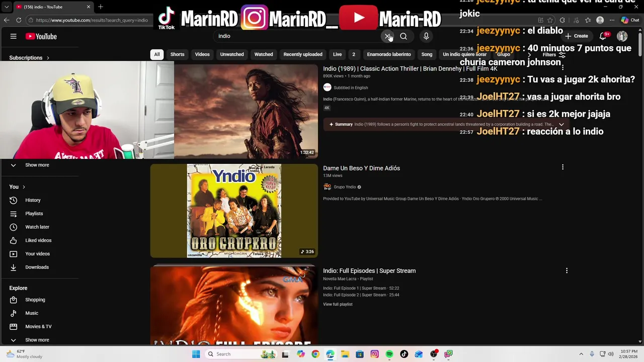This screenshot has width=644, height=362.
Task: Open the Grupo Yndio channel
Action: pos(345,187)
